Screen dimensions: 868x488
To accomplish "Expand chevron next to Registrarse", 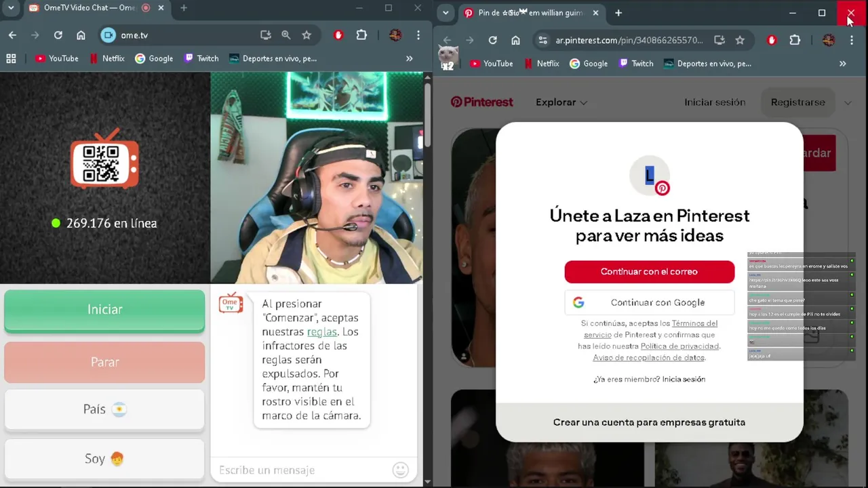I will 848,103.
